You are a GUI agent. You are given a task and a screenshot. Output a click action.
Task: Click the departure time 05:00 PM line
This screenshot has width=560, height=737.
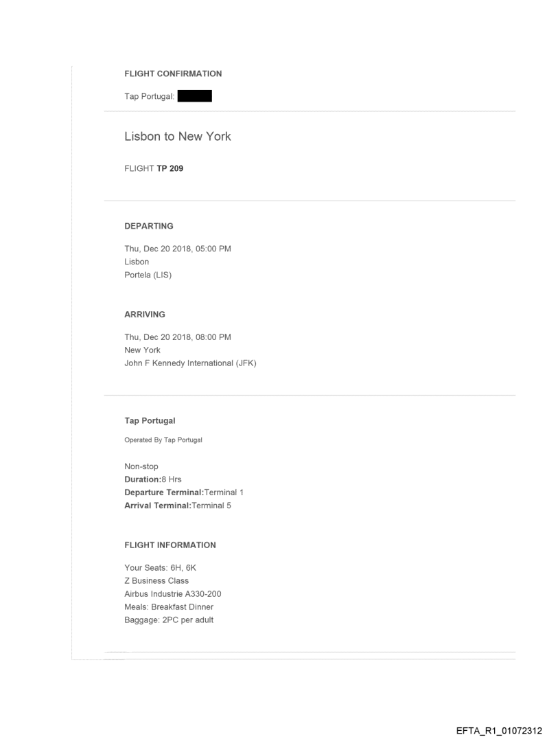pyautogui.click(x=178, y=249)
